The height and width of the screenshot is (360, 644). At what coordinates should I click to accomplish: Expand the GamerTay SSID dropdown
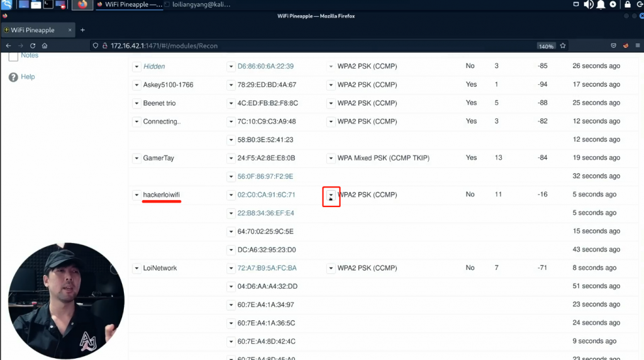click(x=136, y=158)
